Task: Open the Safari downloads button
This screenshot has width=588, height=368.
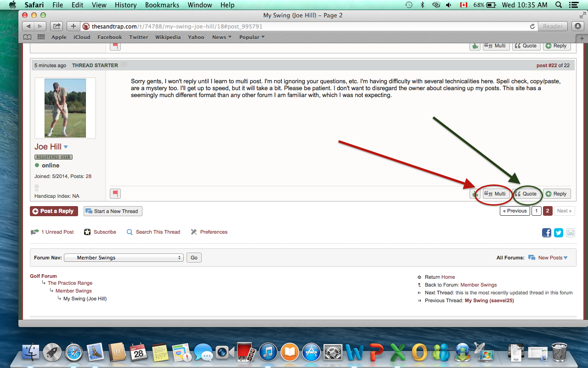Action: [x=578, y=26]
